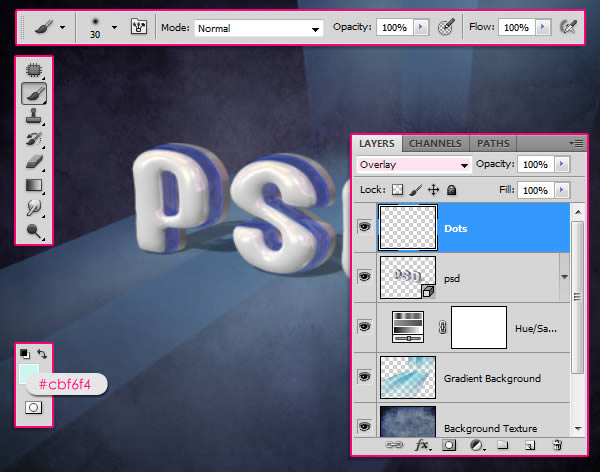Select the Eraser tool
Screen dimensions: 600x472
click(x=33, y=163)
